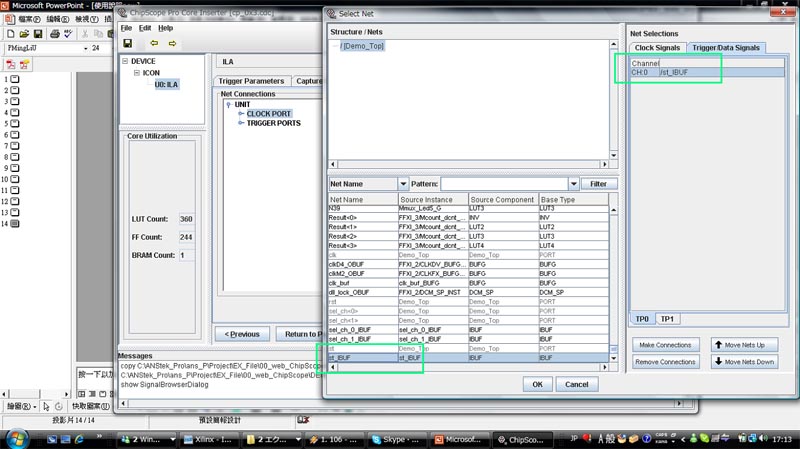This screenshot has height=449, width=800.
Task: Click Cancel in Select Net dialog
Action: coord(577,384)
